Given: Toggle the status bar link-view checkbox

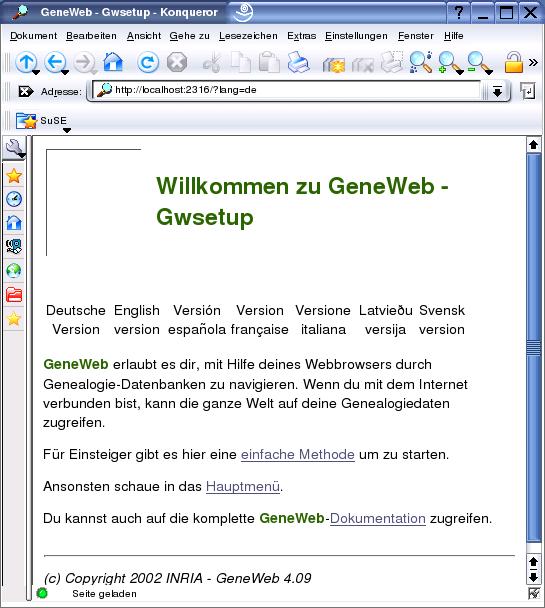Looking at the screenshot, I should (x=534, y=593).
